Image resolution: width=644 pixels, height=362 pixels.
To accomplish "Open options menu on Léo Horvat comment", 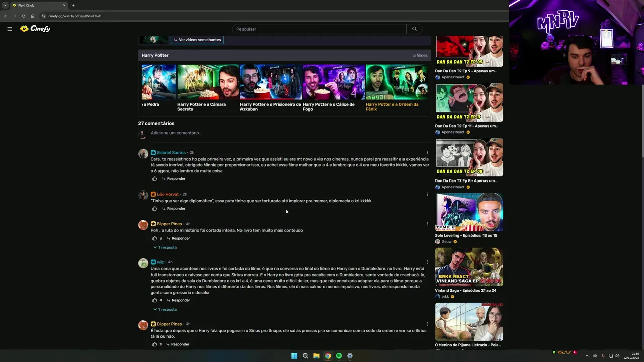I will (x=427, y=194).
